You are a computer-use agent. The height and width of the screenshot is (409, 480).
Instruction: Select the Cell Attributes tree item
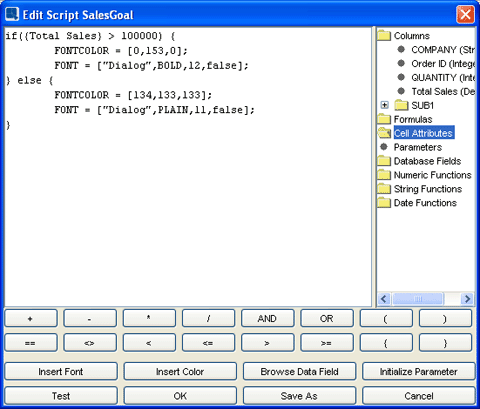point(423,133)
